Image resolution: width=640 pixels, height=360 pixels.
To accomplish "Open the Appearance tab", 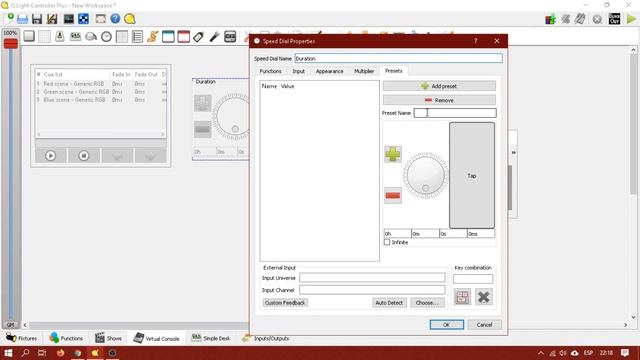I will click(329, 71).
